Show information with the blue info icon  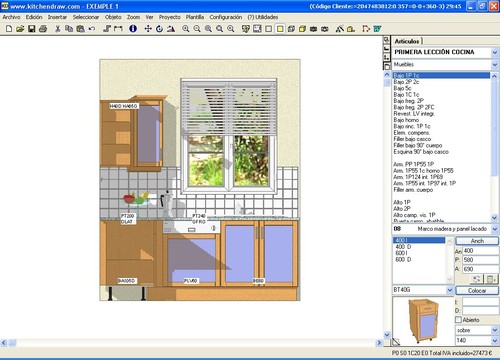click(133, 29)
